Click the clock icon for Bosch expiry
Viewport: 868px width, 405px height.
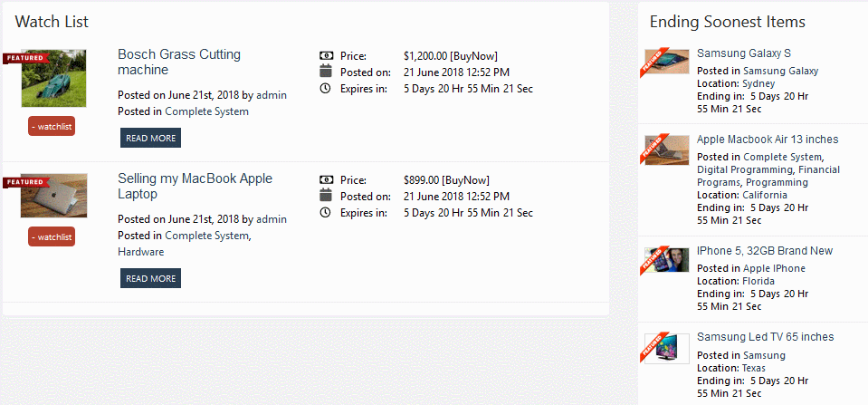pyautogui.click(x=326, y=88)
